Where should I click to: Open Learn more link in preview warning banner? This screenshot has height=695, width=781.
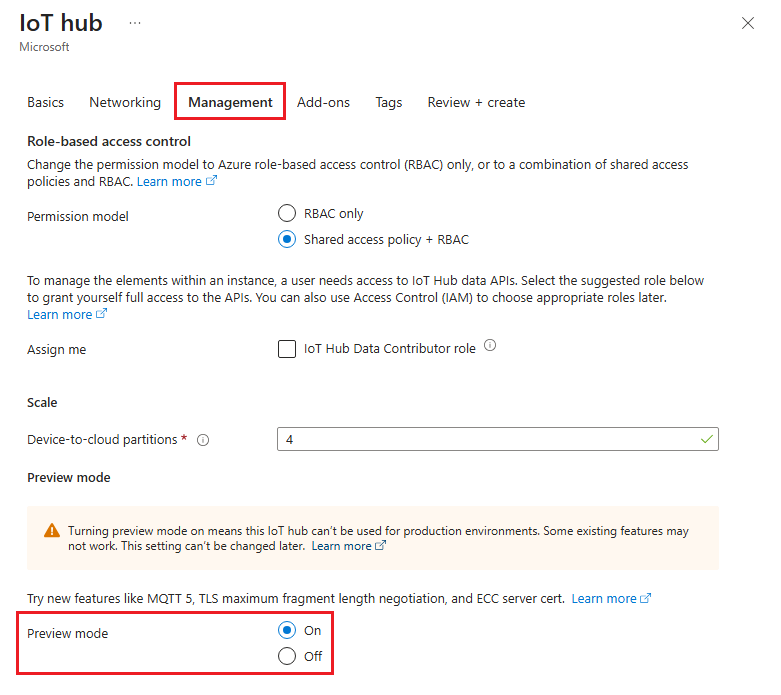click(342, 546)
